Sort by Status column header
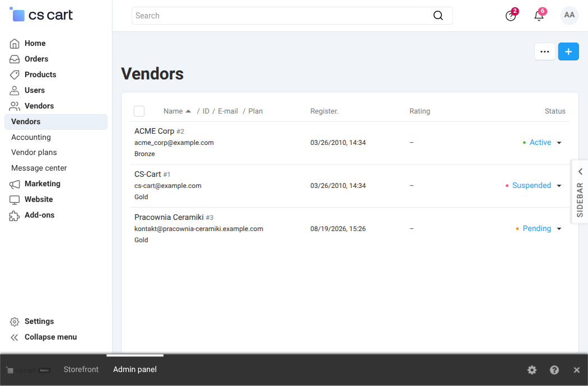The height and width of the screenshot is (386, 588). click(x=555, y=111)
